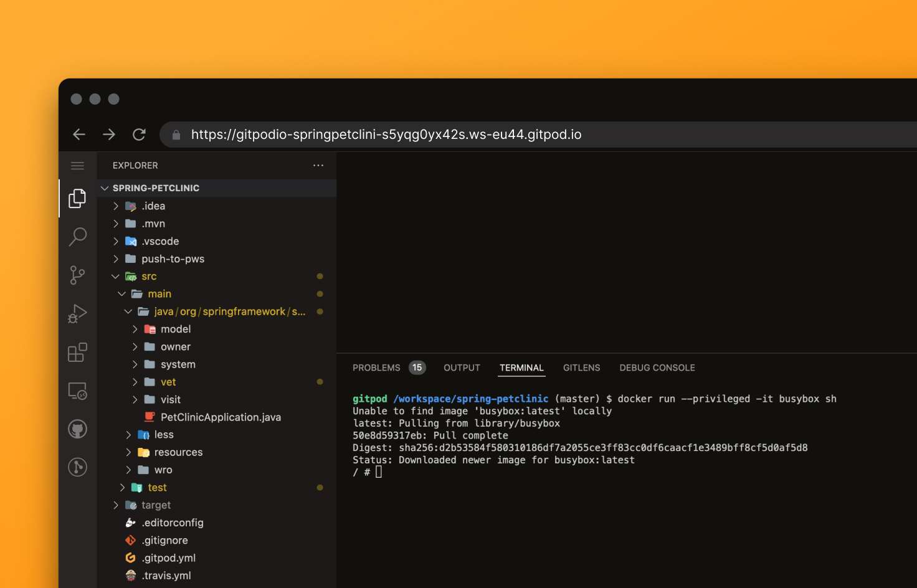The height and width of the screenshot is (588, 917).
Task: Open Explorer more actions ellipsis
Action: tap(318, 166)
